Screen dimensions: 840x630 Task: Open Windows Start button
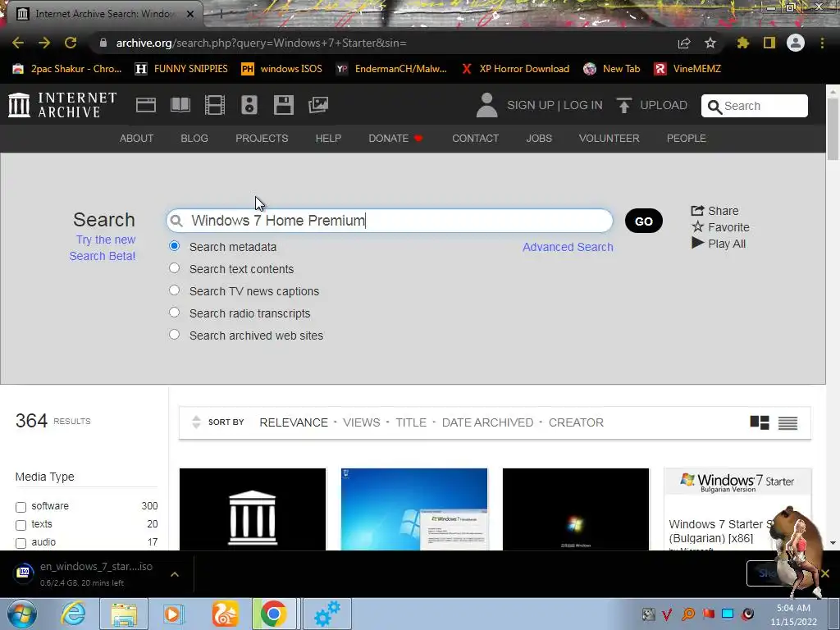click(x=21, y=614)
